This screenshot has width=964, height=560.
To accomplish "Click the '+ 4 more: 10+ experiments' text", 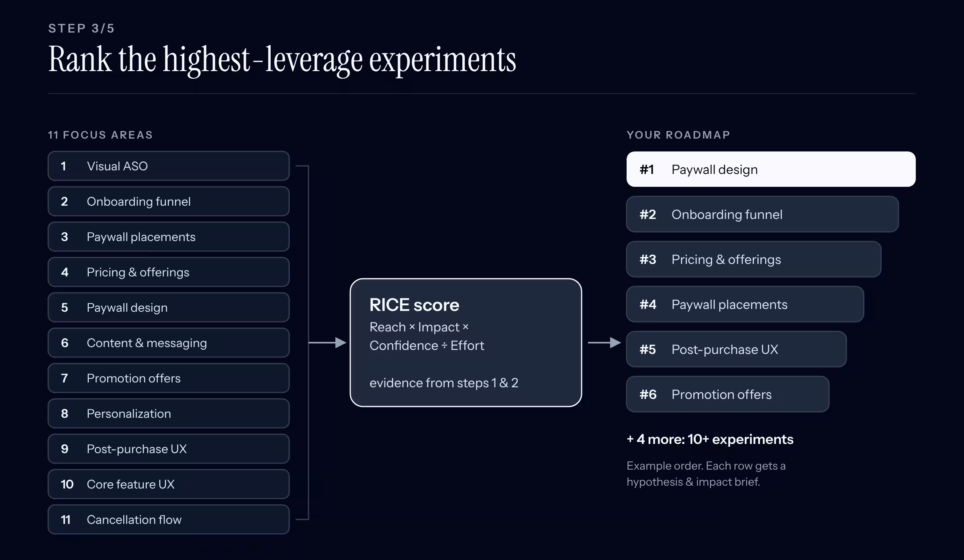I will 710,439.
